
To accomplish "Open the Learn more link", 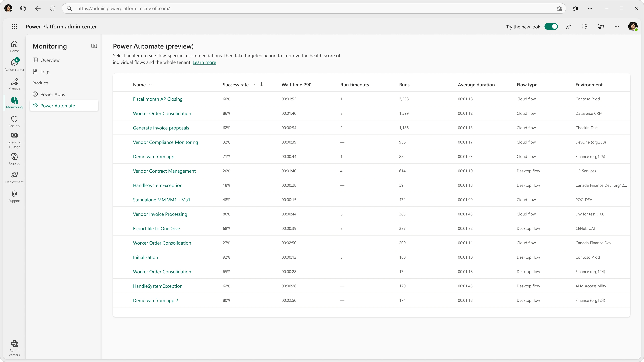I will [x=204, y=62].
